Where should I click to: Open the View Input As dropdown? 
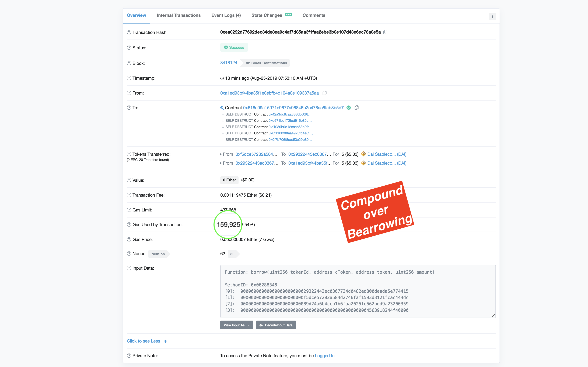pyautogui.click(x=236, y=325)
